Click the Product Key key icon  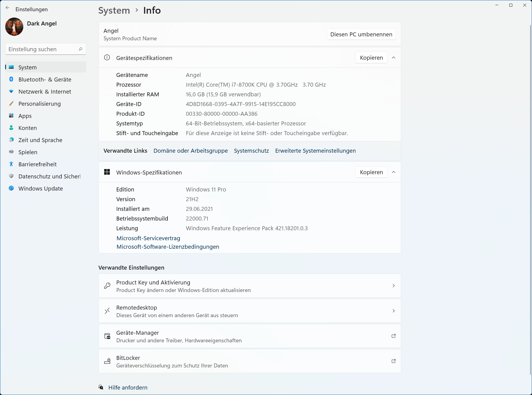(107, 286)
